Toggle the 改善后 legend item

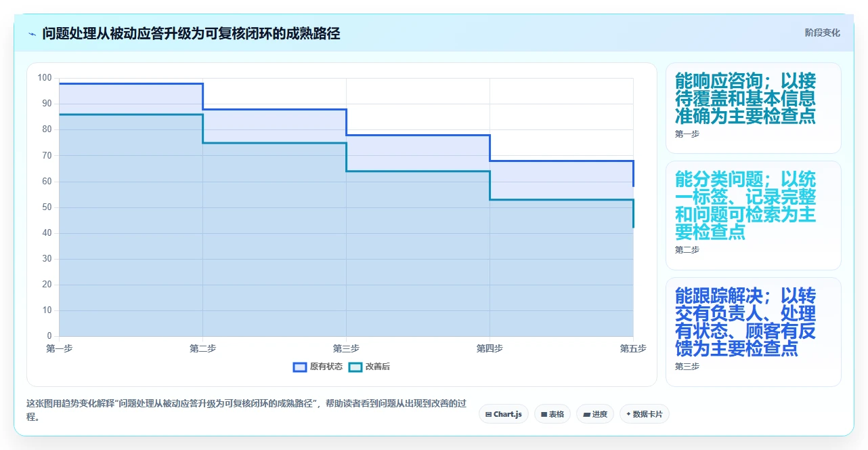369,367
